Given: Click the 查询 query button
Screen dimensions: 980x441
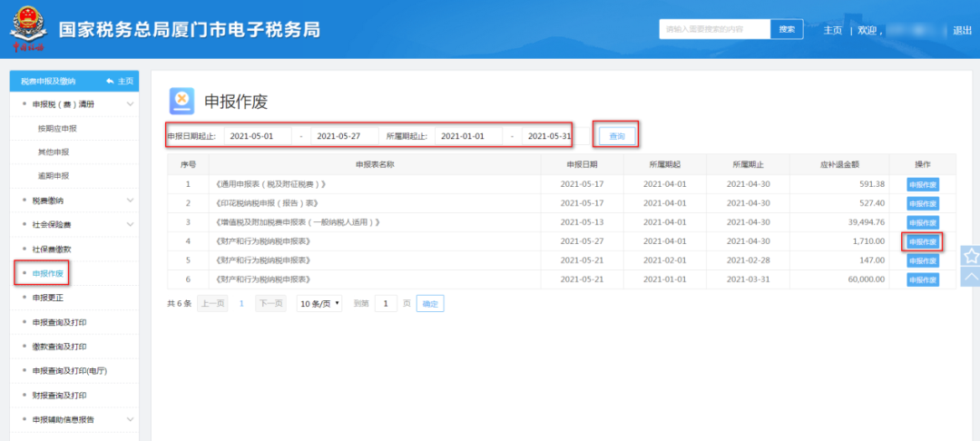Looking at the screenshot, I should pyautogui.click(x=617, y=136).
